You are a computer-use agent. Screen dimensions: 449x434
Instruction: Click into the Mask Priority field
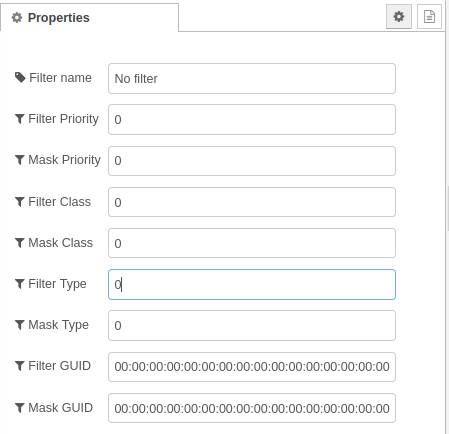252,161
